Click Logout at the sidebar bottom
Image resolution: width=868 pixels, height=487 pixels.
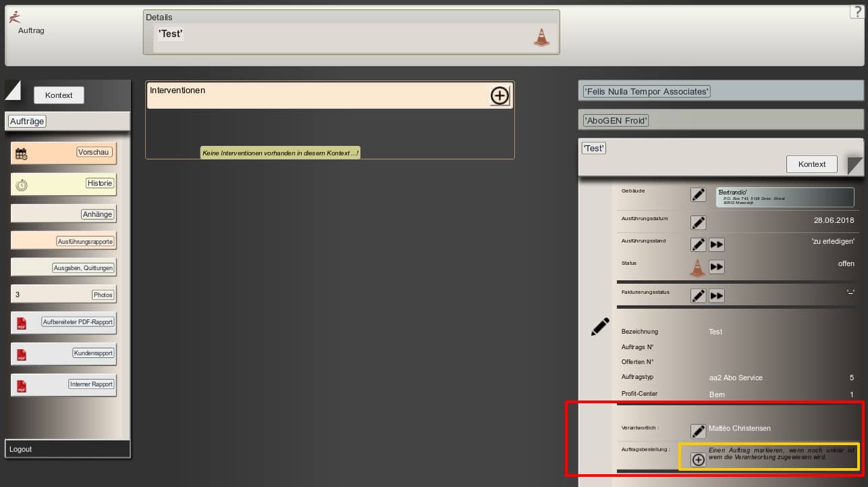21,449
